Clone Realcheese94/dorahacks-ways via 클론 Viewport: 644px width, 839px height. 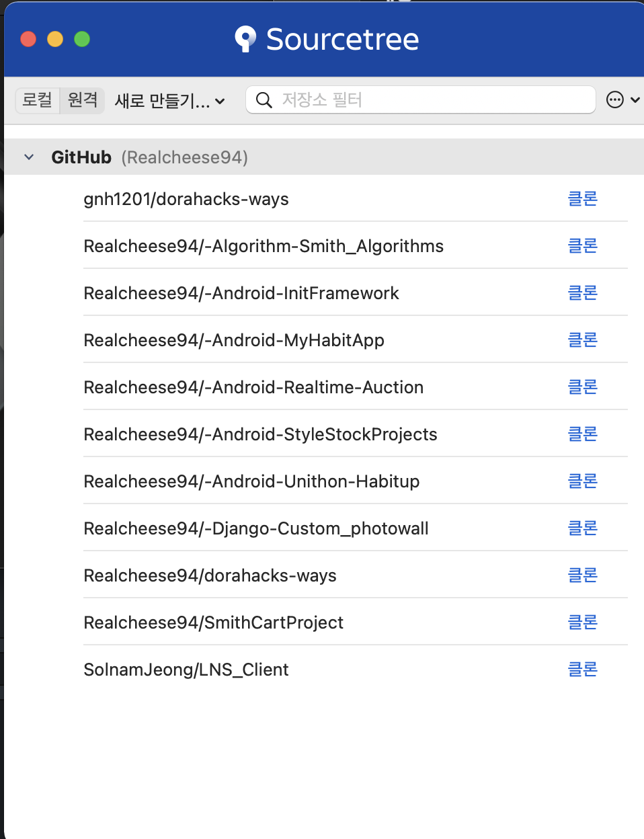pos(583,575)
